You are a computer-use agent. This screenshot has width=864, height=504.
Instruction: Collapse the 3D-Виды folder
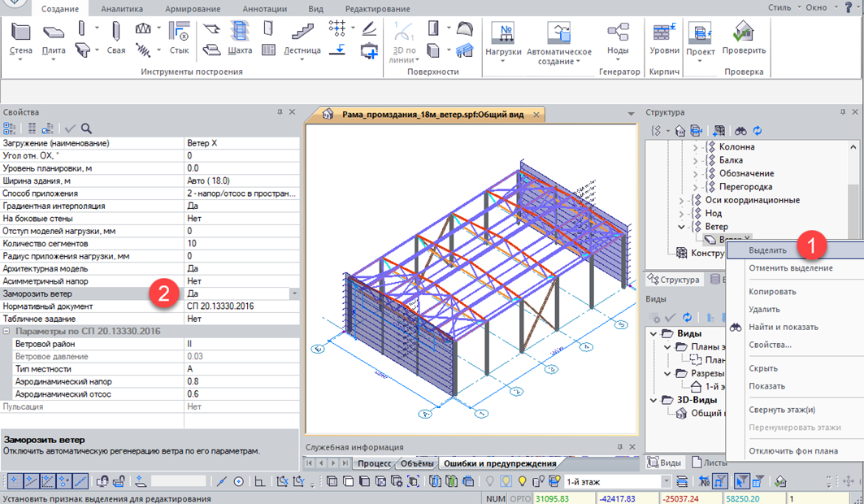click(653, 400)
